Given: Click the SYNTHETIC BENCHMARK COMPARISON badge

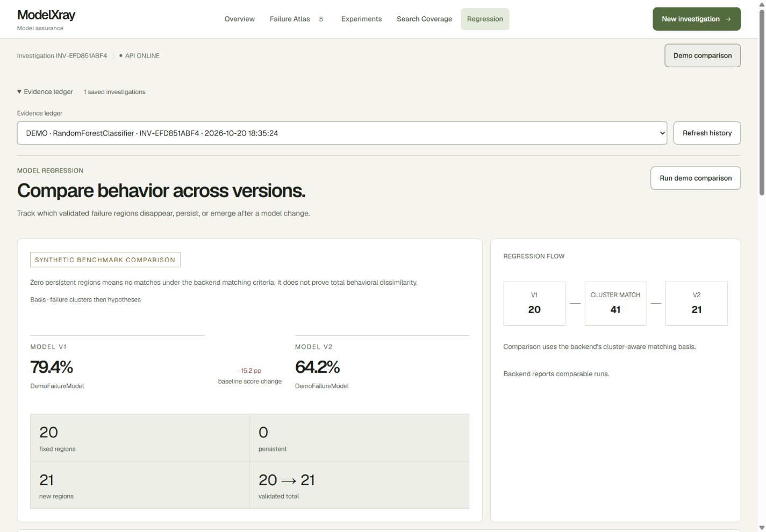Looking at the screenshot, I should coord(105,260).
